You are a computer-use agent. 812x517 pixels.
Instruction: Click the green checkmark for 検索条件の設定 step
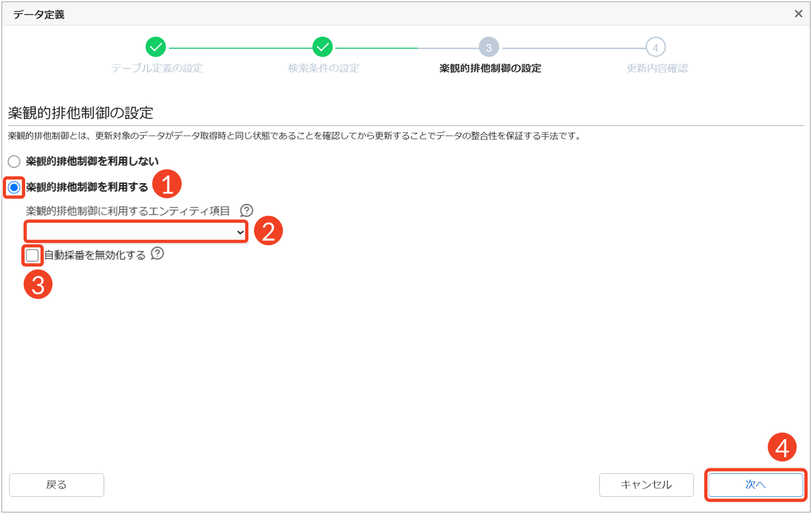(x=323, y=48)
